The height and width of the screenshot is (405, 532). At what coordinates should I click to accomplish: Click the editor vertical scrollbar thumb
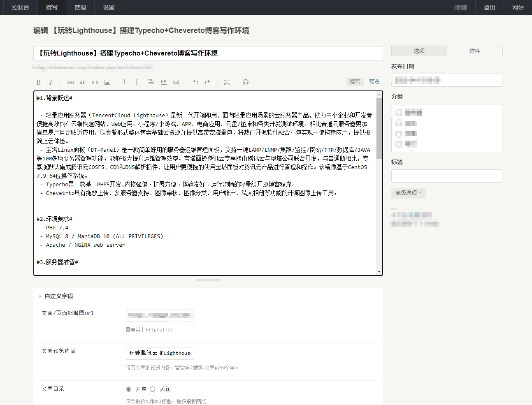(379, 128)
